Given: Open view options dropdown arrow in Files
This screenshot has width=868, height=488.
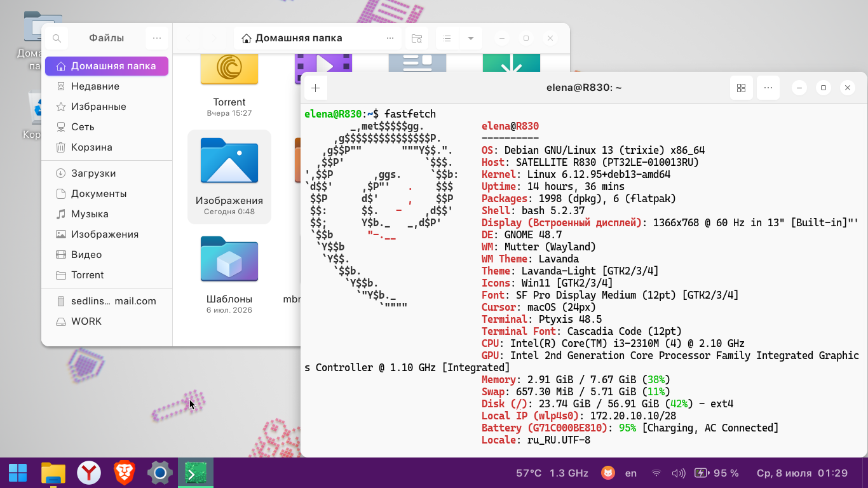Looking at the screenshot, I should coord(470,39).
